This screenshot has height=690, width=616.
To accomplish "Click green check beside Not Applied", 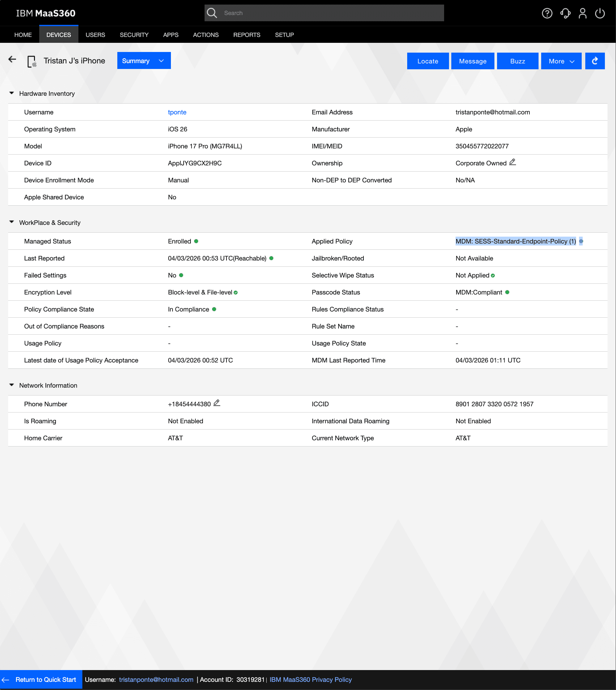I will 493,276.
